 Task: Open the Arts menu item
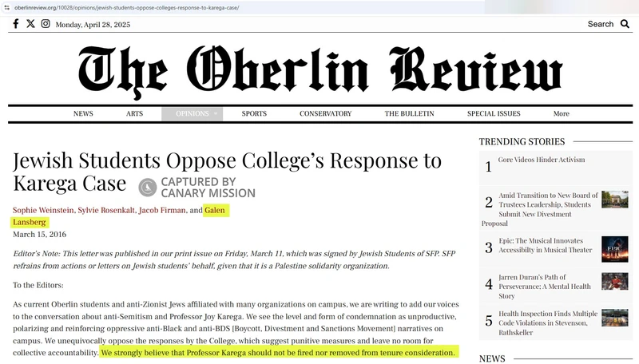point(134,114)
